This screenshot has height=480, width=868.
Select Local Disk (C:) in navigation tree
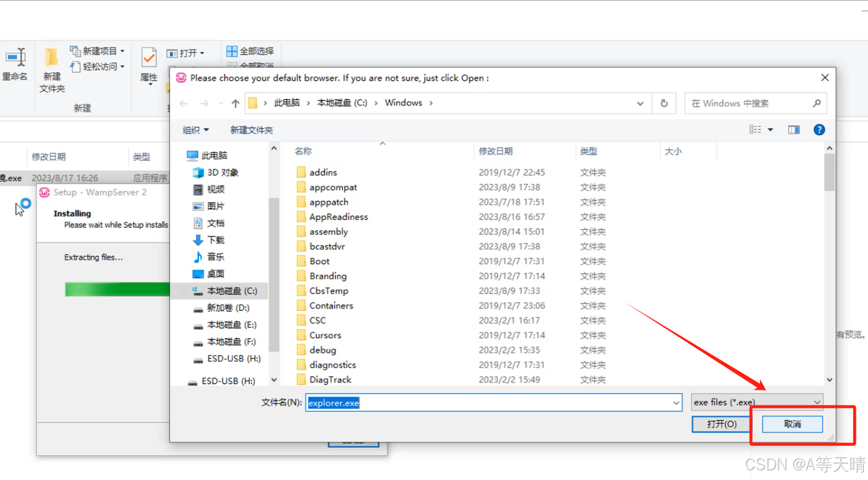click(x=225, y=292)
